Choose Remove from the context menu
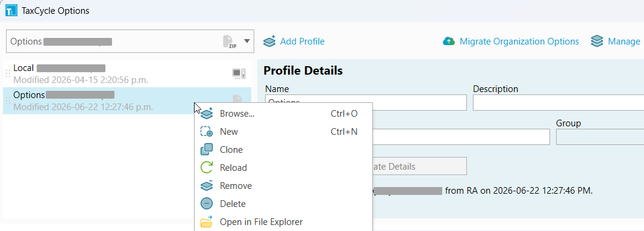644x231 pixels. click(x=283, y=186)
